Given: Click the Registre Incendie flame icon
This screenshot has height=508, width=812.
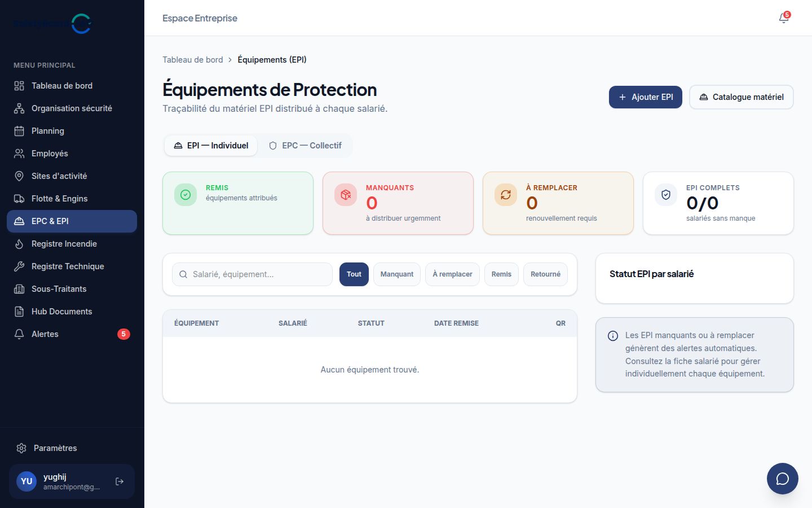Looking at the screenshot, I should tap(19, 244).
